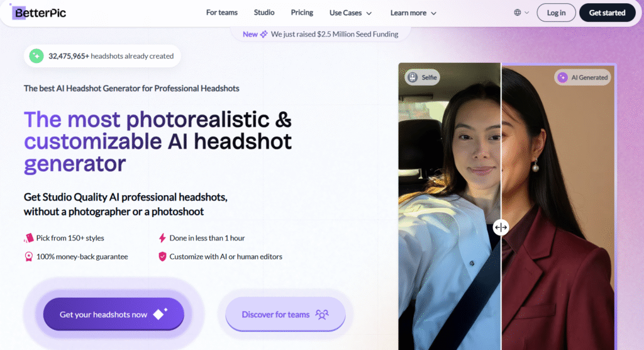Click the Pick from 150+ styles text
Screen dimensions: 644x350
click(x=70, y=238)
